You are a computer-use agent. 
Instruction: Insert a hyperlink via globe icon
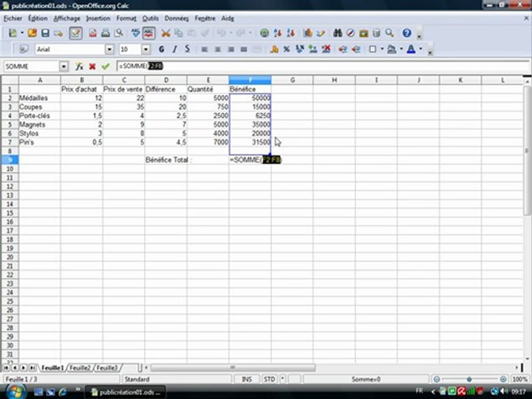pos(264,33)
